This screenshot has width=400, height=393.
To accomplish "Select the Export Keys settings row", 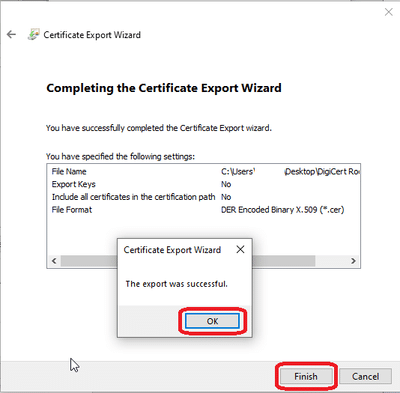I will tap(203, 184).
